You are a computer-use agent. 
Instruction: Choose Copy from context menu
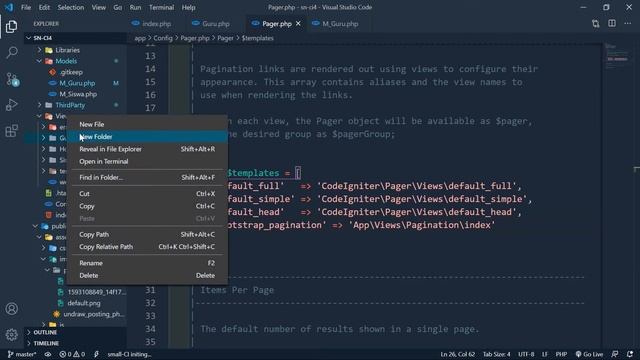click(x=147, y=206)
